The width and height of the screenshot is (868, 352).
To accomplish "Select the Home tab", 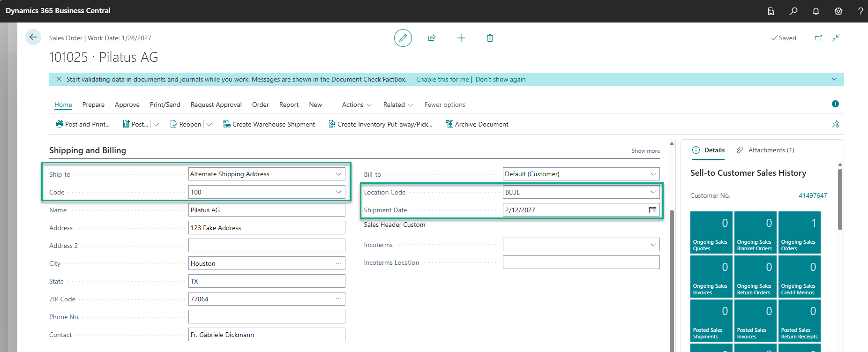I will 63,105.
